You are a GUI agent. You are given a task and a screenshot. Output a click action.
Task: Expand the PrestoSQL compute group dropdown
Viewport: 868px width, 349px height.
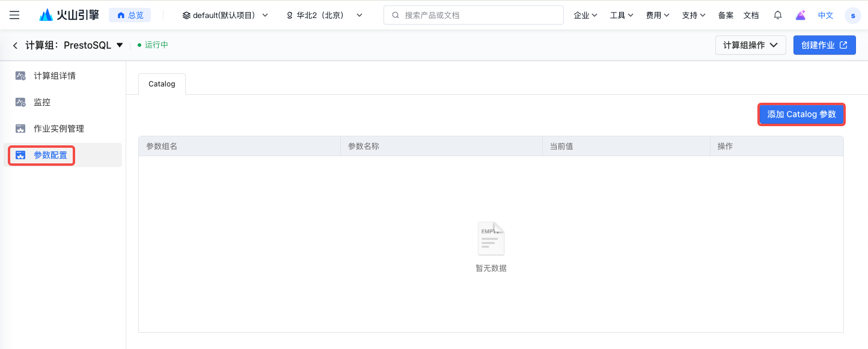[x=120, y=45]
